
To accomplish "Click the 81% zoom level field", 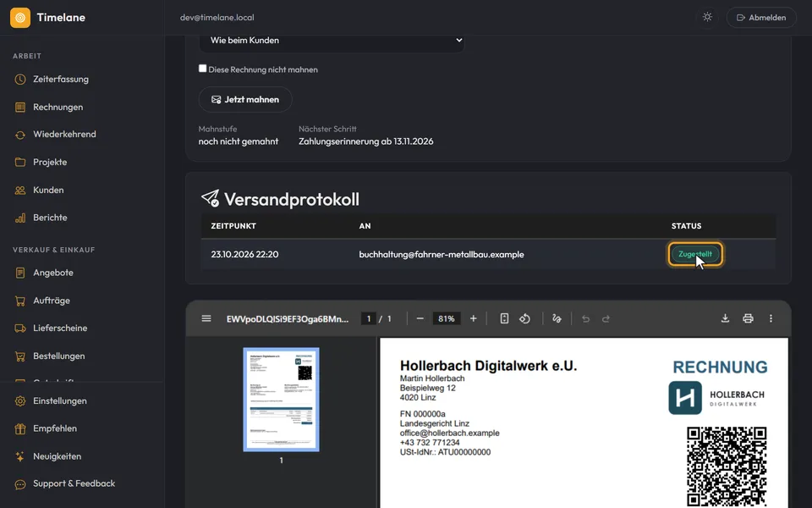I will click(447, 319).
